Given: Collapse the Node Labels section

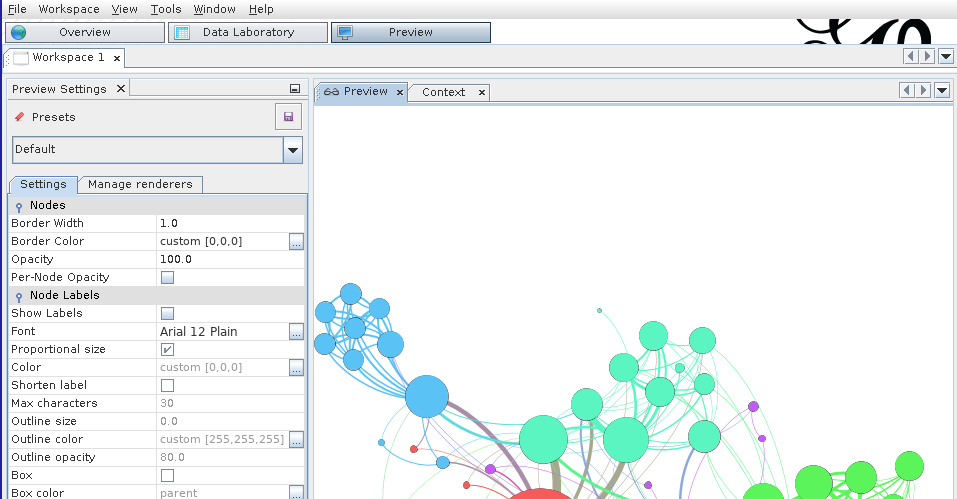Looking at the screenshot, I should [x=19, y=296].
